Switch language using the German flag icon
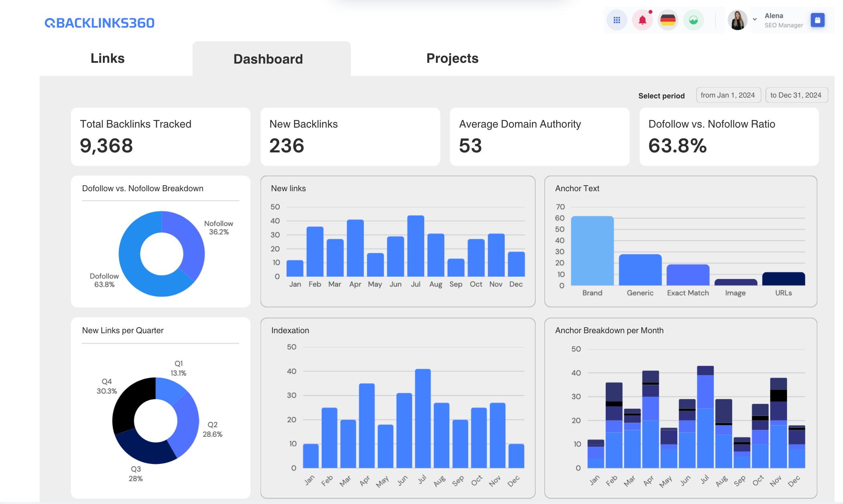Screen dimensions: 843x504 pos(668,20)
